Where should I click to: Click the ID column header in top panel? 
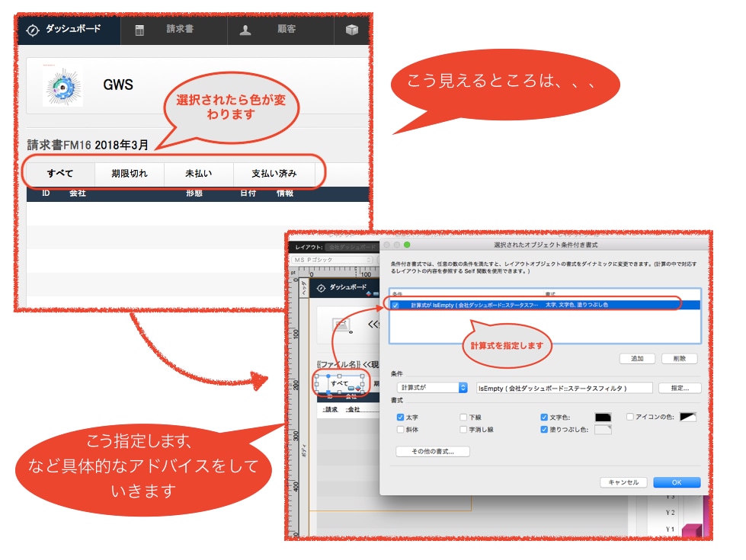click(46, 194)
